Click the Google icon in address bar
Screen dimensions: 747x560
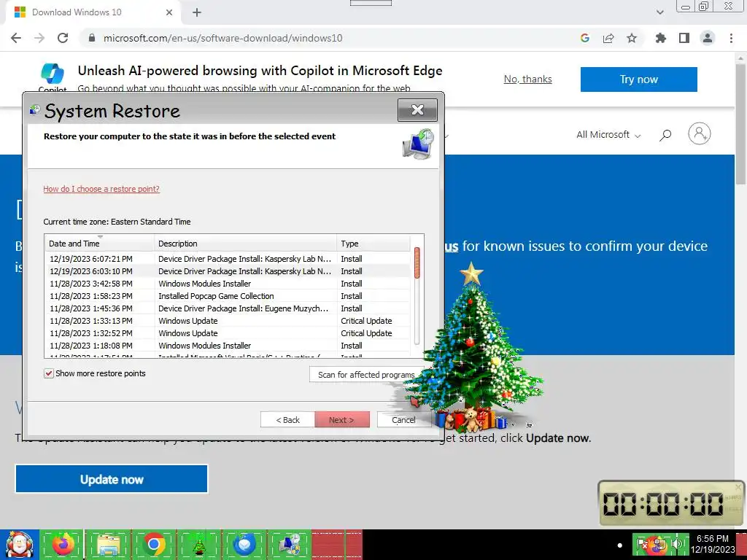(x=585, y=38)
